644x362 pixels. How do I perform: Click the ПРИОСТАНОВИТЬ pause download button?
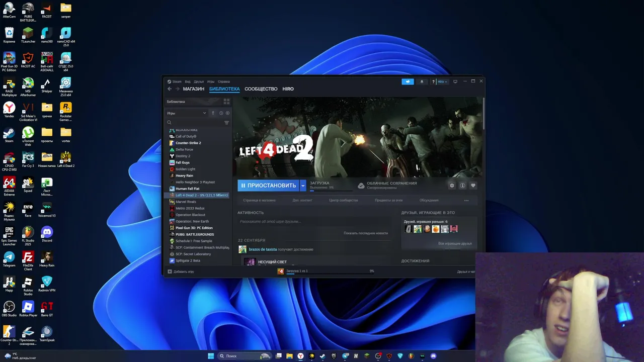[269, 186]
